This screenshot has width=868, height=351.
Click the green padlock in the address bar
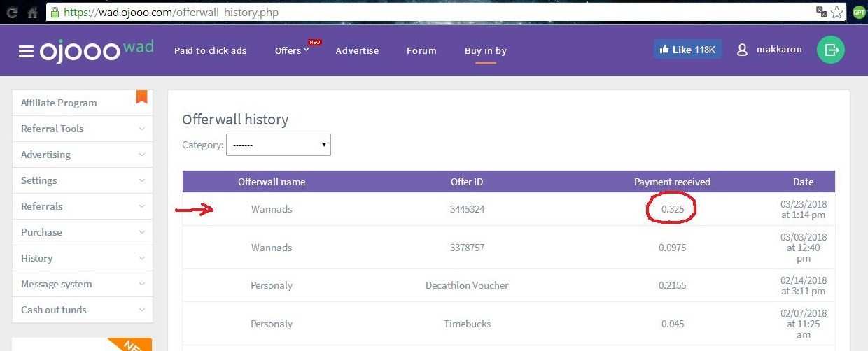(55, 13)
